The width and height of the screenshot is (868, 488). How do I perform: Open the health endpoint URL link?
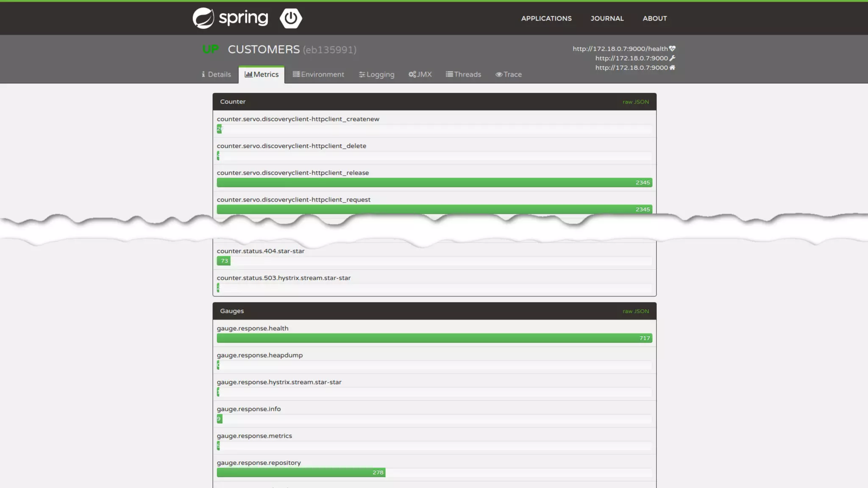620,49
